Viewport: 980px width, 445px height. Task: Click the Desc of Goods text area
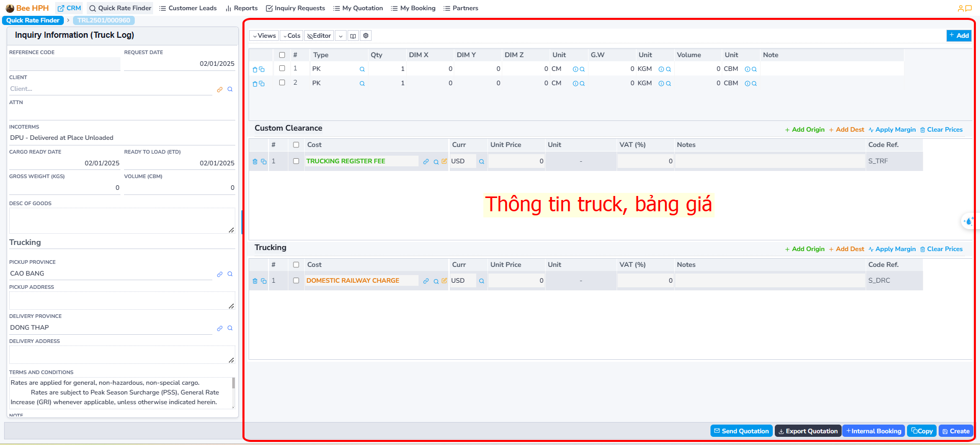click(122, 220)
